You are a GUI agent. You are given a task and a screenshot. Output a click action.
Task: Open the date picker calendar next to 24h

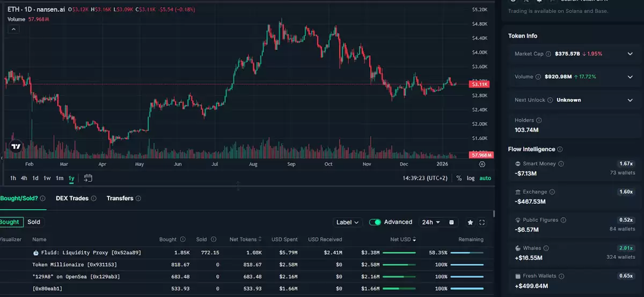(451, 222)
